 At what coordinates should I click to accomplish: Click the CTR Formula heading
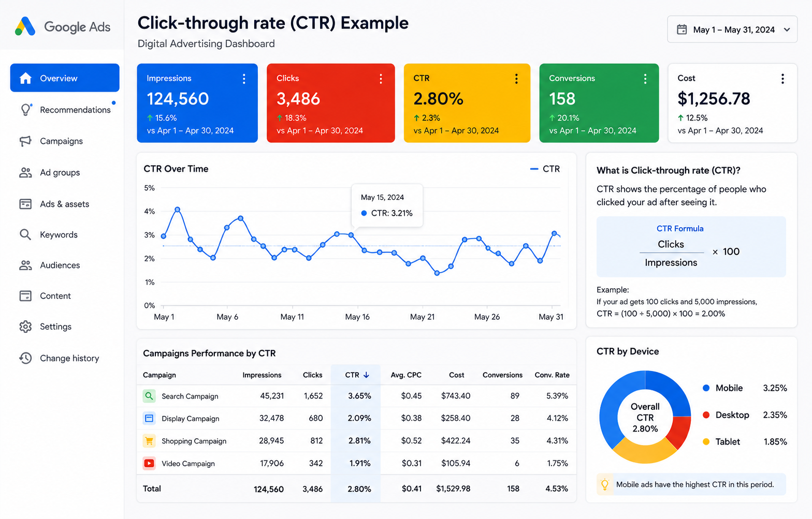(680, 229)
